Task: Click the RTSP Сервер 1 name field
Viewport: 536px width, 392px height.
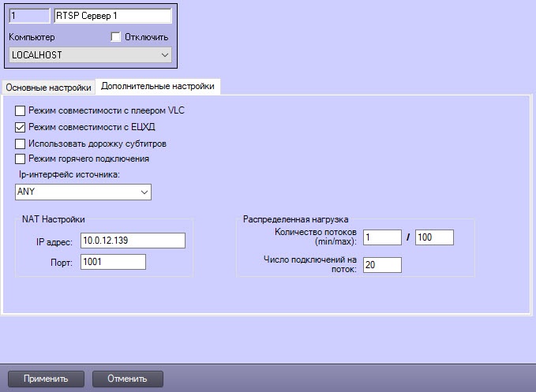Action: (x=113, y=16)
